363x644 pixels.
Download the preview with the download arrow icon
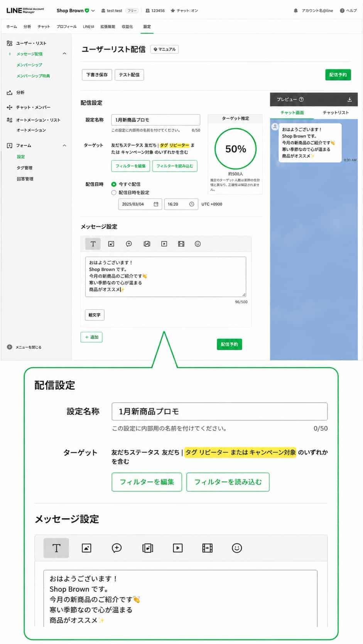pyautogui.click(x=349, y=99)
